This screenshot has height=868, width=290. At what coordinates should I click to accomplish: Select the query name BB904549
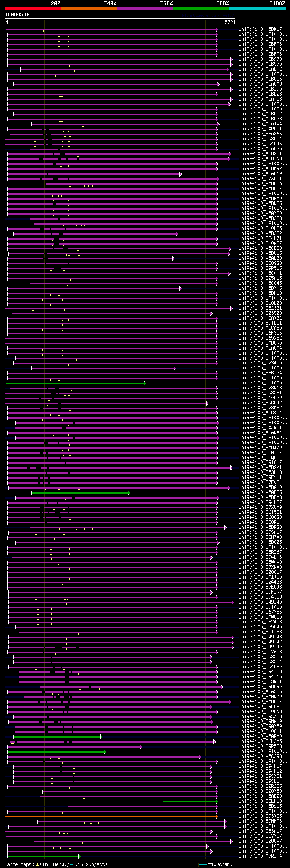point(17,14)
